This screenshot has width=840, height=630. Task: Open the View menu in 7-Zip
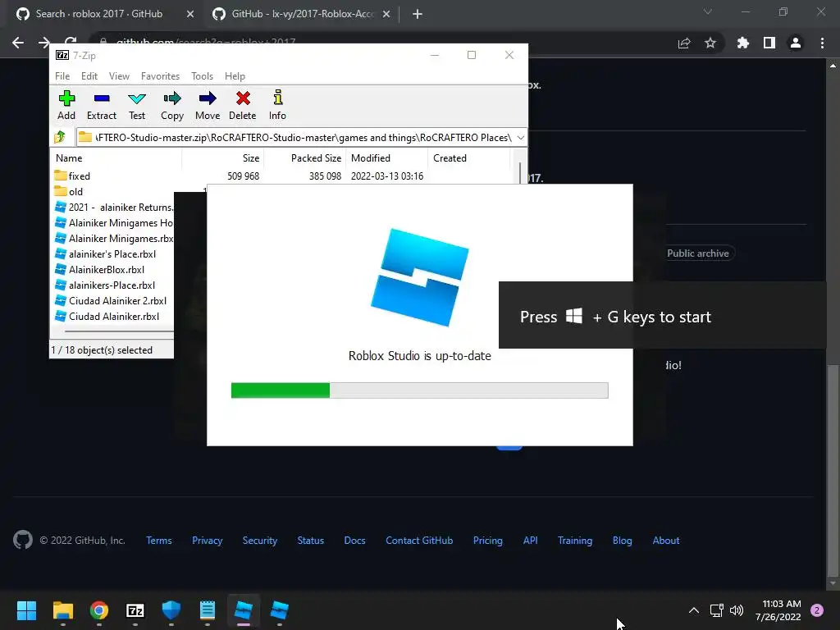pyautogui.click(x=119, y=76)
